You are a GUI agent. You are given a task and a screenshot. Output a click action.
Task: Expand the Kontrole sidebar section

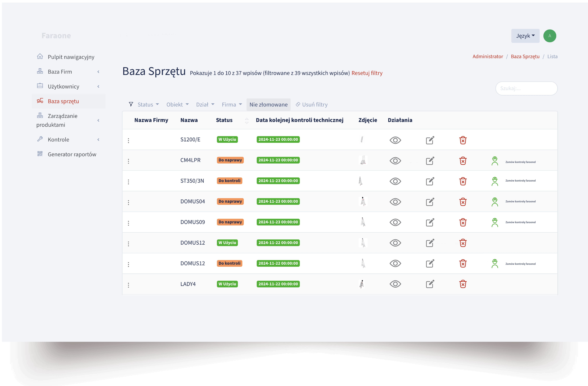[68, 139]
